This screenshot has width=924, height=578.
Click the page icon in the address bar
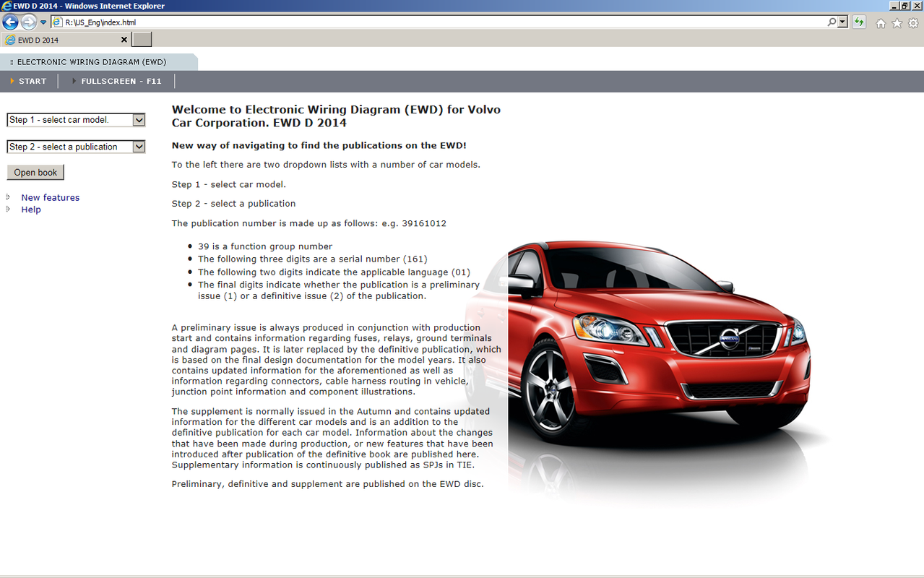(58, 22)
